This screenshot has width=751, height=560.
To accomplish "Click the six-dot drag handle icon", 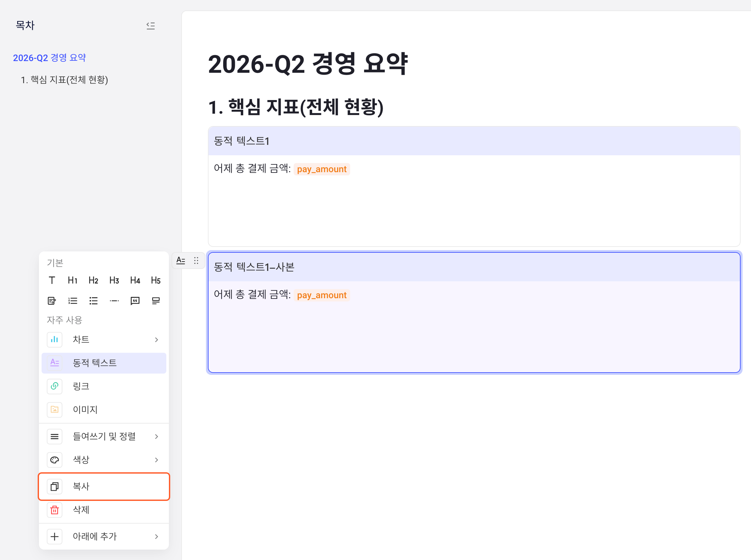I will click(x=196, y=260).
